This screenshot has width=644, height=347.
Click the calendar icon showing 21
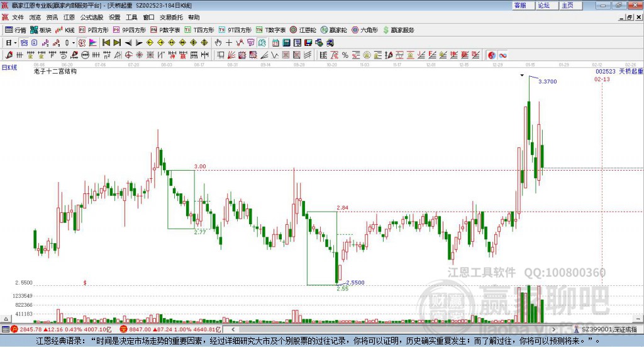275,43
